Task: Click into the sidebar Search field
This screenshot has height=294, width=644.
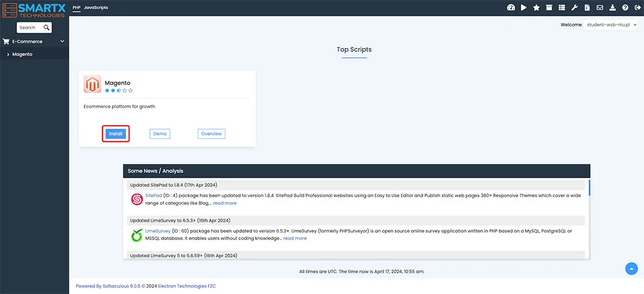Action: point(30,27)
